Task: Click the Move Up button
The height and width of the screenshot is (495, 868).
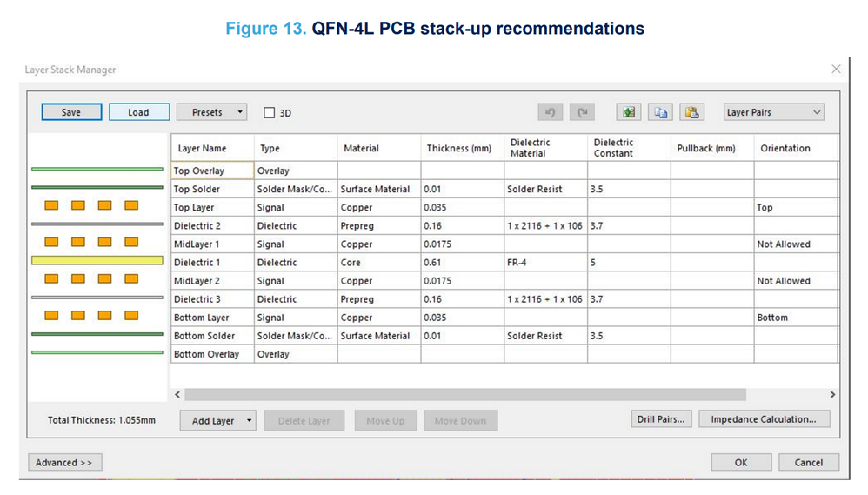Action: tap(385, 421)
